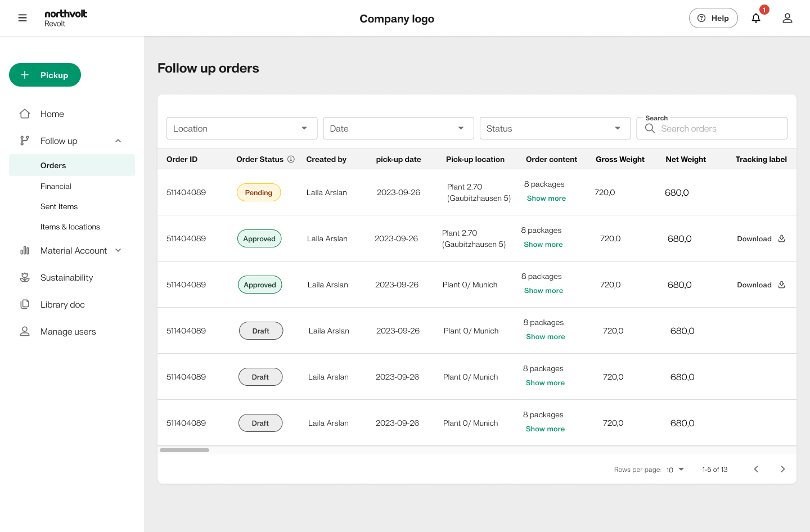Screen dimensions: 810x532
Task: Click the northvolt Revolt logo
Action: tap(66, 18)
